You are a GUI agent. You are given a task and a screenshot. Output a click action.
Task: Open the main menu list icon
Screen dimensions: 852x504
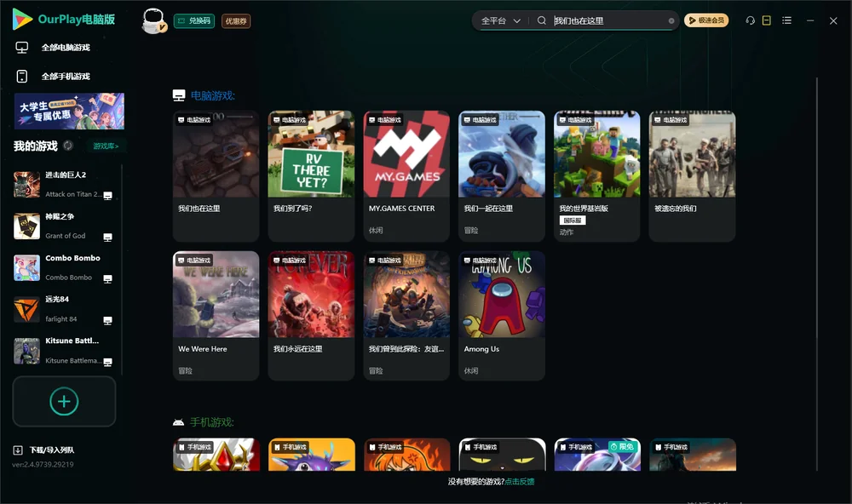786,20
